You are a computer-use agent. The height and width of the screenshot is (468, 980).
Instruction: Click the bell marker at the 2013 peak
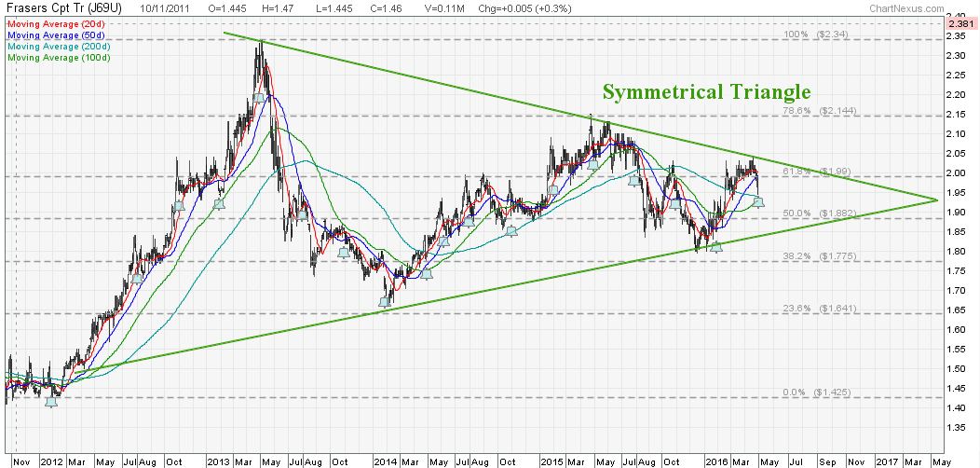pyautogui.click(x=259, y=98)
